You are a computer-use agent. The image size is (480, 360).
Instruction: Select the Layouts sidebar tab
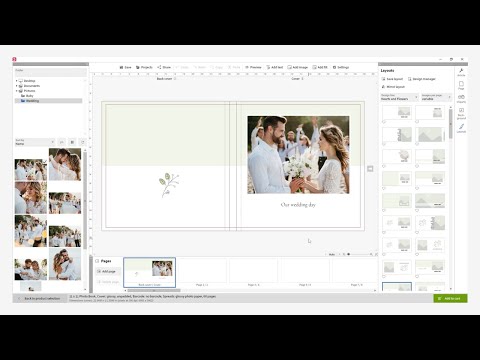click(461, 128)
